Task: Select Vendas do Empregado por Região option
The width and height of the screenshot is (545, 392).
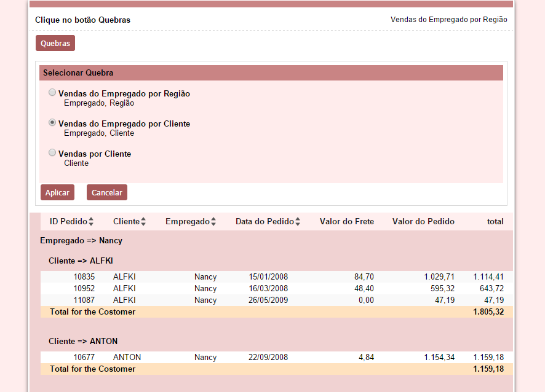Action: [52, 93]
